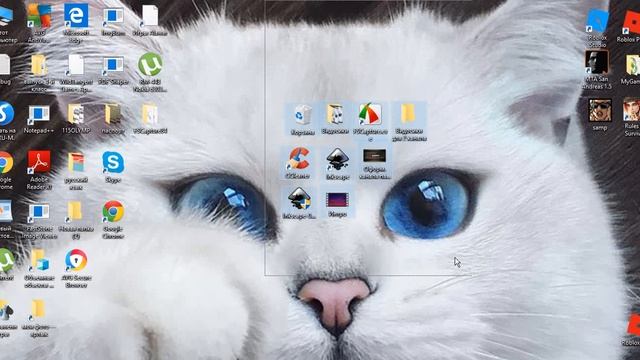The height and width of the screenshot is (360, 640).
Task: Launch CCleaner from the selected group
Action: tap(298, 163)
